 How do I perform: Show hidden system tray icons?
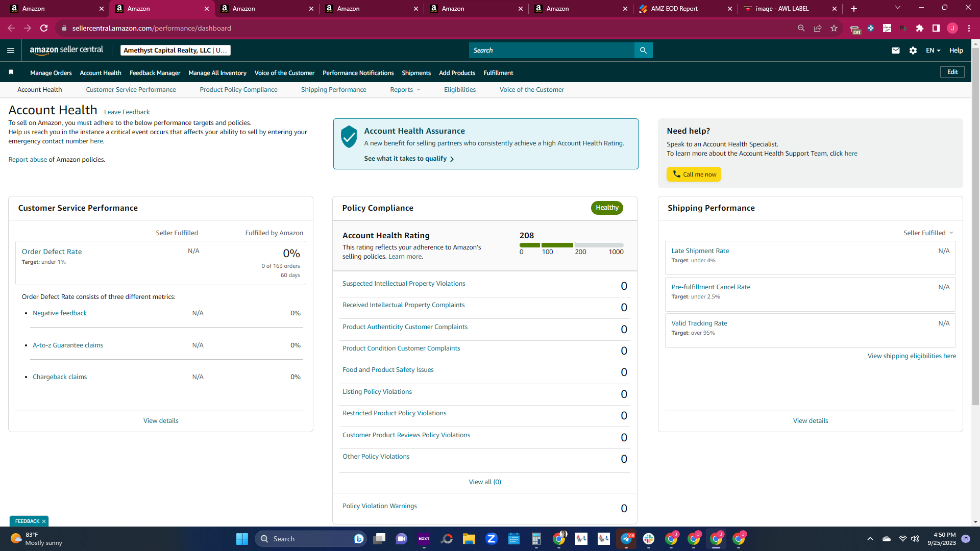870,539
